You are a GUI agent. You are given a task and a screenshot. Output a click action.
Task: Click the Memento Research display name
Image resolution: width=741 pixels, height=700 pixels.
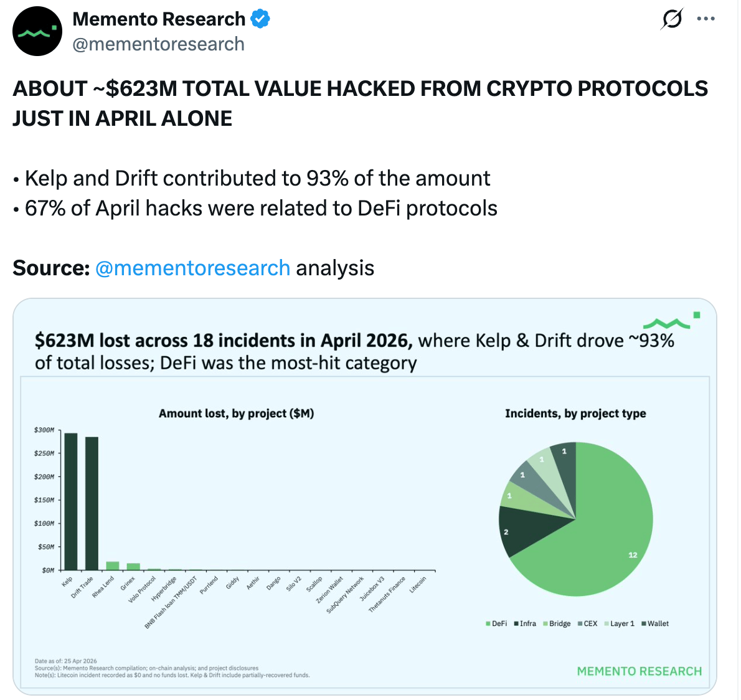point(159,19)
